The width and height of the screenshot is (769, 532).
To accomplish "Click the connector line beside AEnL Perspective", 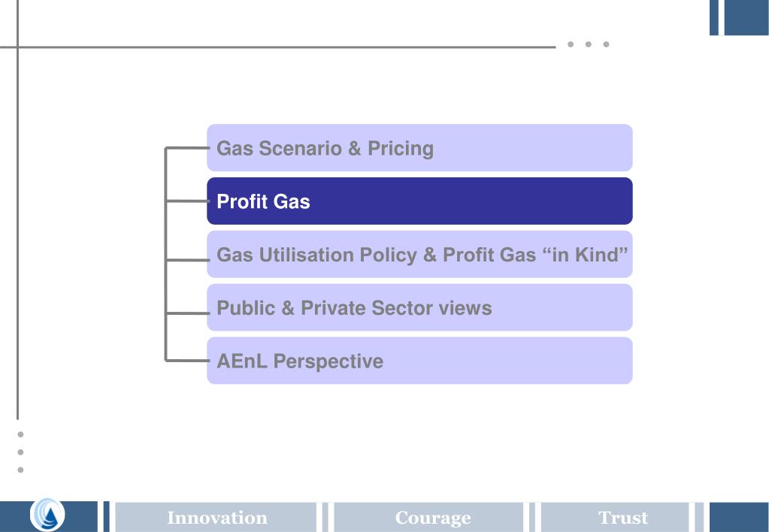I will click(187, 361).
